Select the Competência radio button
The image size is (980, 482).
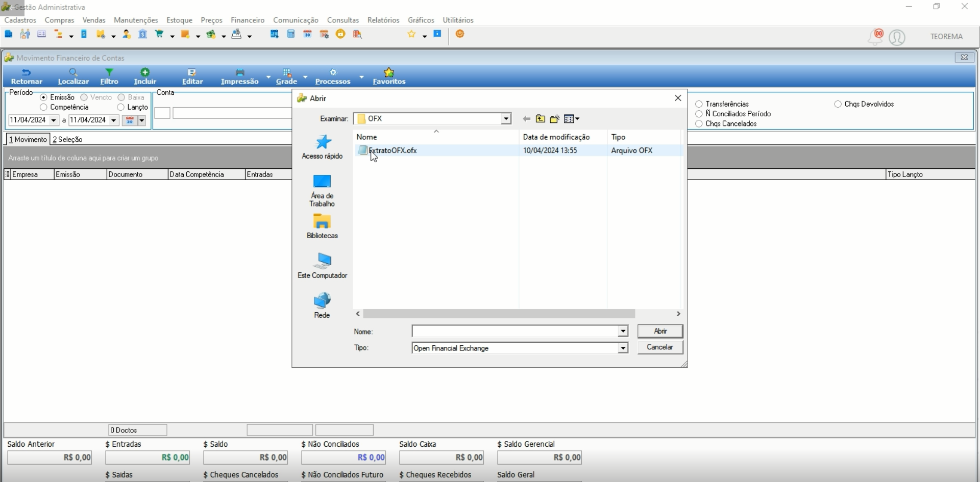pos(43,108)
